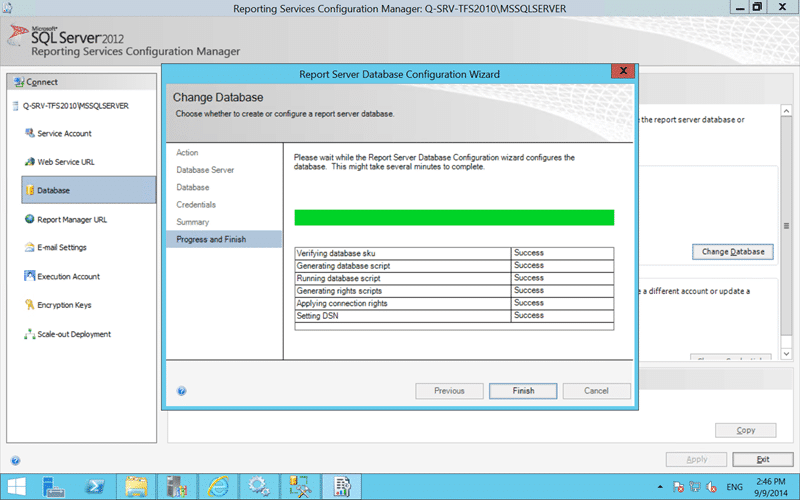
Task: Click the Connect icon in the sidebar
Action: 19,82
